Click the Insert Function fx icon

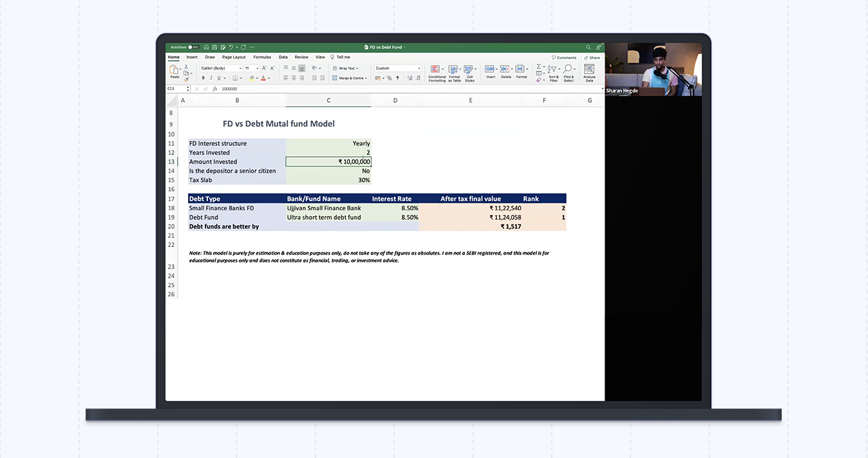215,89
